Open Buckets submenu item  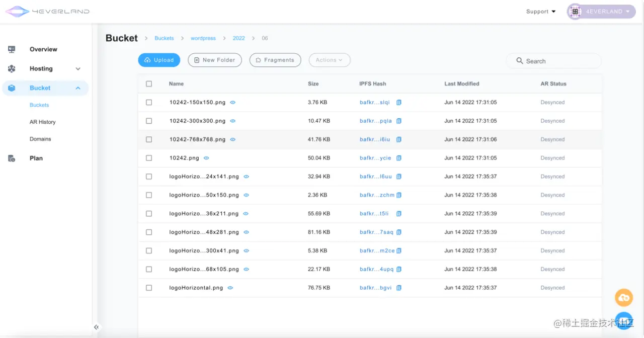point(39,105)
